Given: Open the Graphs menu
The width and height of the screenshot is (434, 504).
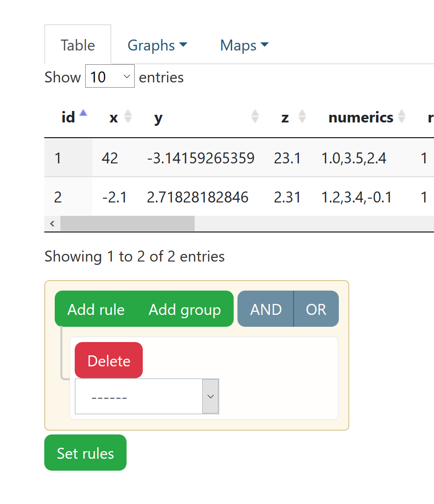Looking at the screenshot, I should [152, 45].
